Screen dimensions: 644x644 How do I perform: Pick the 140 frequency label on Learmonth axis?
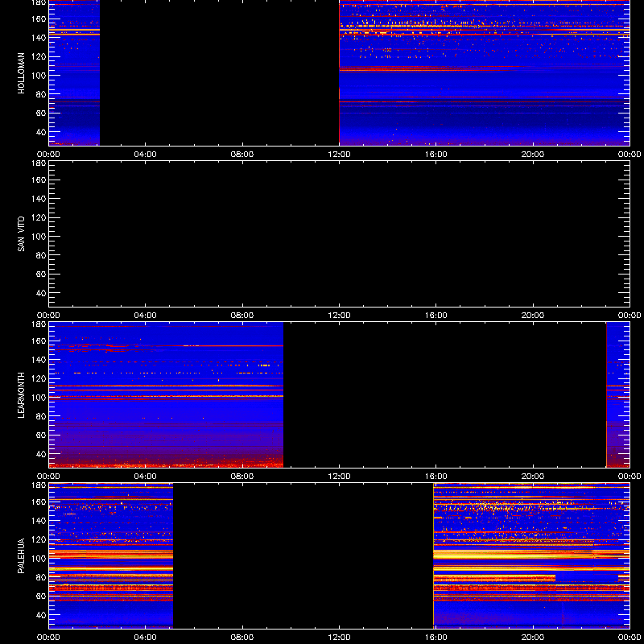39,360
